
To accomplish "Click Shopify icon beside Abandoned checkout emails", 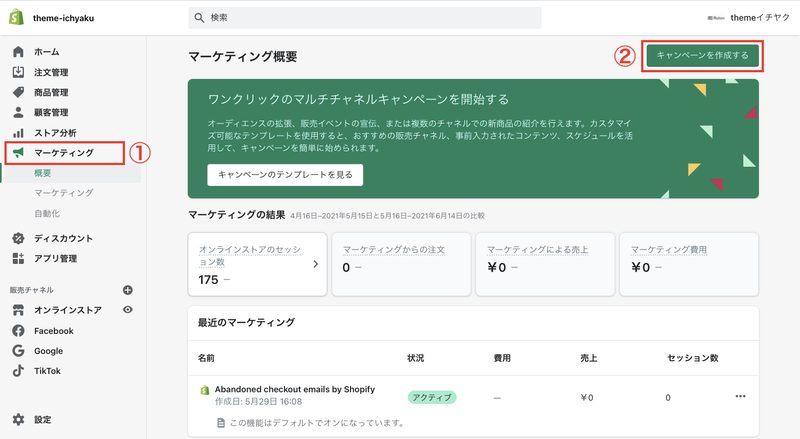I will 205,390.
